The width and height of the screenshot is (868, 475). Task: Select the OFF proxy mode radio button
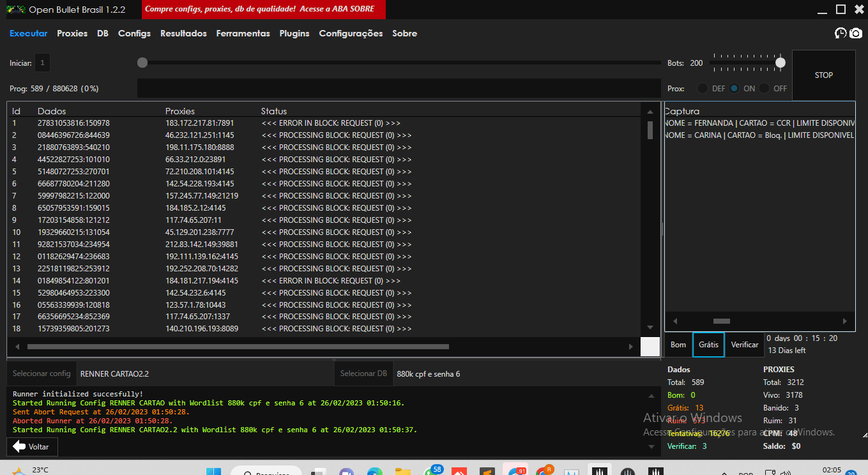765,89
